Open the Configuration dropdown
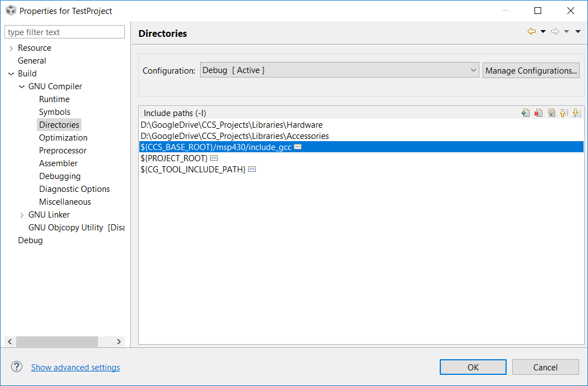This screenshot has height=386, width=588. click(x=473, y=70)
